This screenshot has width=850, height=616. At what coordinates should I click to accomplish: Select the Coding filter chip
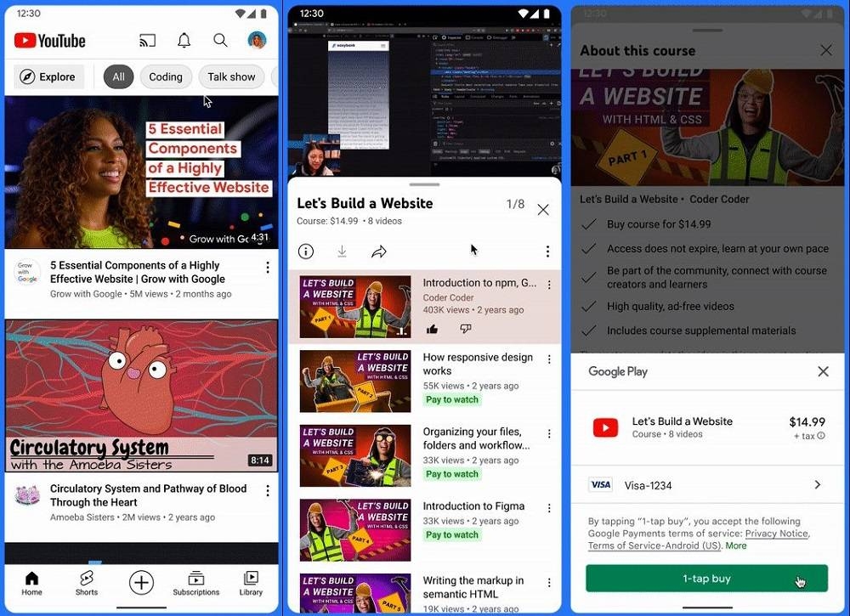point(165,76)
